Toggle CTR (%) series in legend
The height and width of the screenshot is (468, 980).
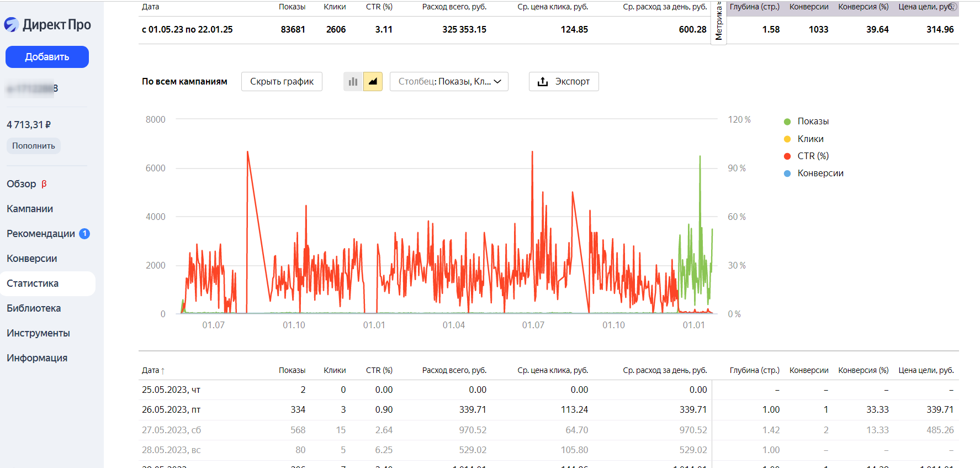click(x=813, y=156)
